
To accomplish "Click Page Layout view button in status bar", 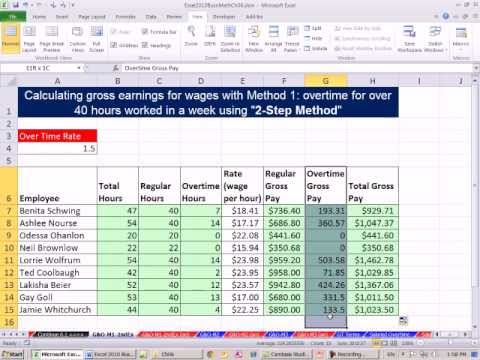I will click(385, 343).
